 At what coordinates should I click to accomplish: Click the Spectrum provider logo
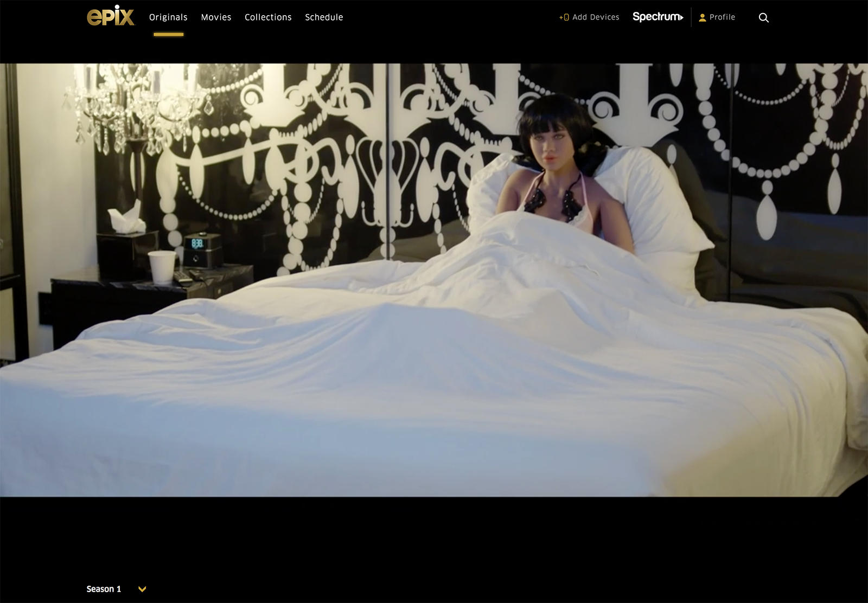click(655, 17)
